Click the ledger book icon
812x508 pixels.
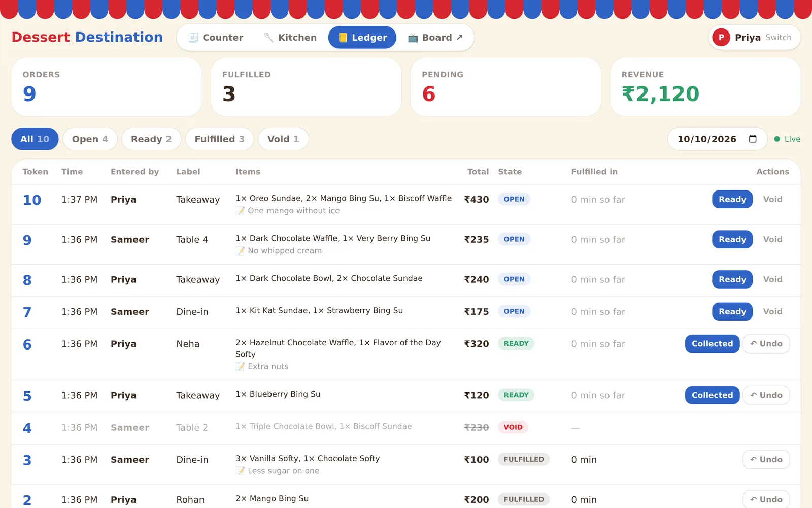tap(343, 38)
